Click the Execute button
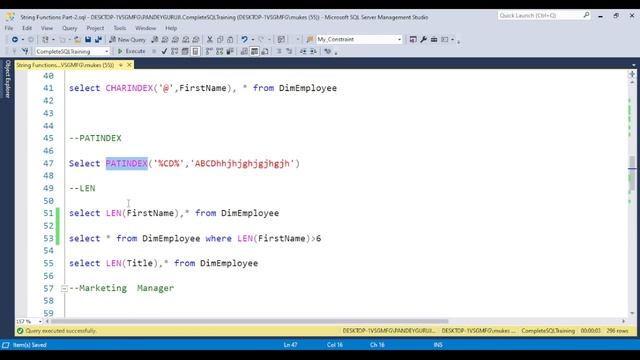 pos(131,51)
